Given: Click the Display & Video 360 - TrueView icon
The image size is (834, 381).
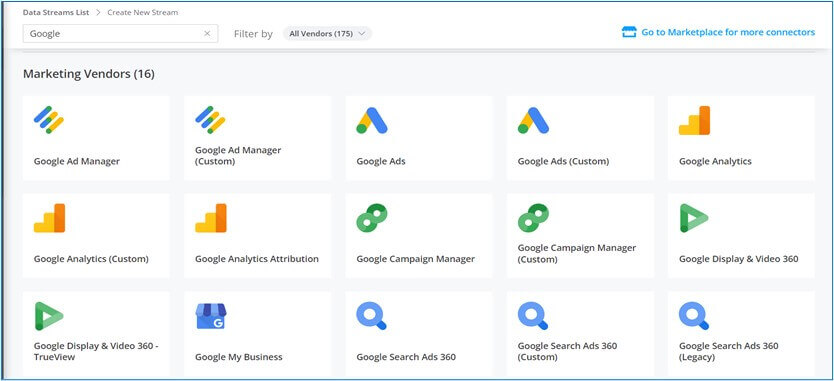Looking at the screenshot, I should [x=49, y=316].
